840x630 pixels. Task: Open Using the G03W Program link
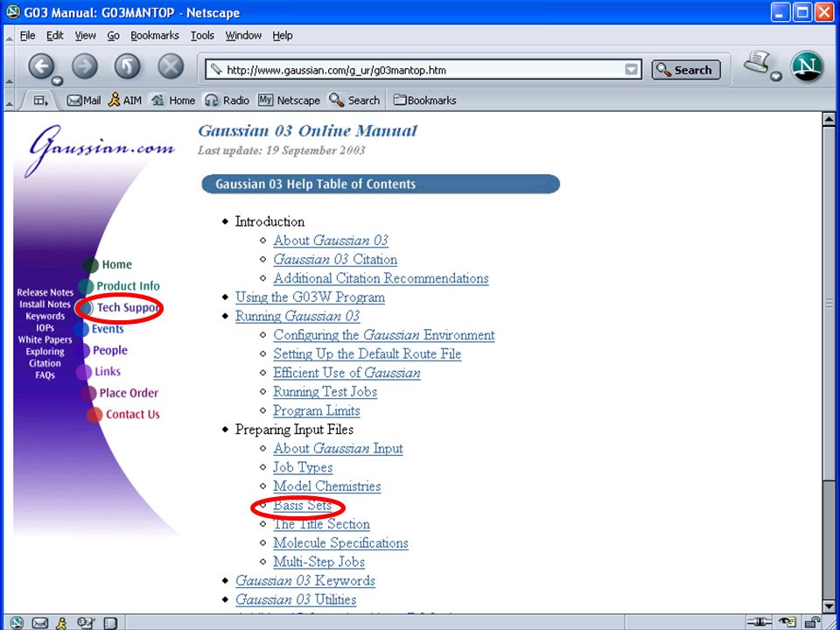tap(310, 297)
